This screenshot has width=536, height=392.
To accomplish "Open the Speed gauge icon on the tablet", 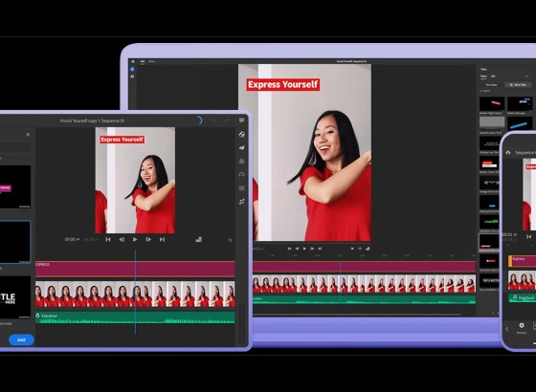I will [x=241, y=174].
